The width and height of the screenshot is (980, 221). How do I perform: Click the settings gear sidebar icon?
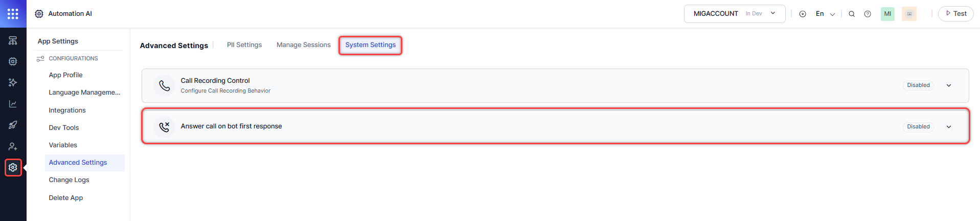click(x=13, y=167)
